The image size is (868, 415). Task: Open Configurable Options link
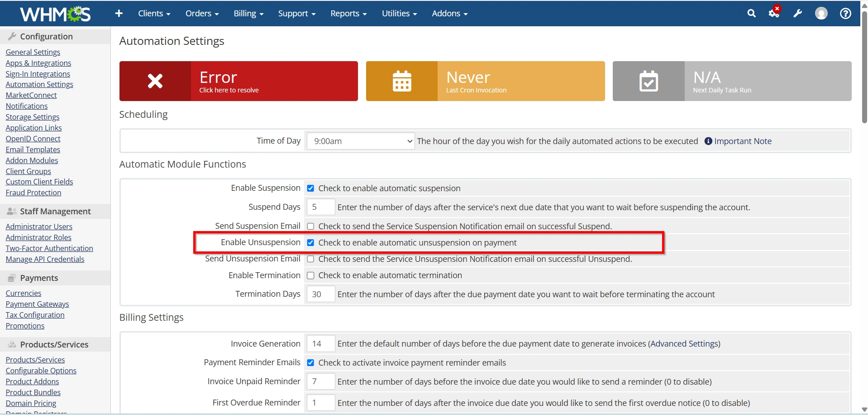(x=41, y=371)
